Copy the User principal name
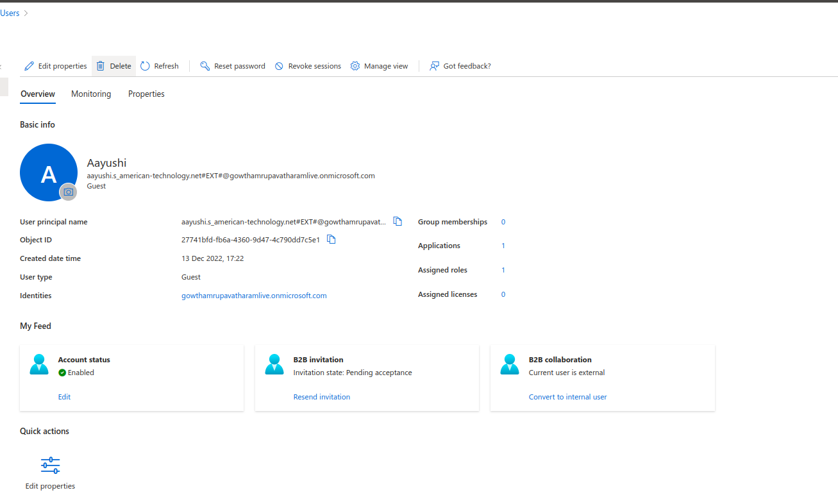This screenshot has width=838, height=504. click(x=398, y=221)
